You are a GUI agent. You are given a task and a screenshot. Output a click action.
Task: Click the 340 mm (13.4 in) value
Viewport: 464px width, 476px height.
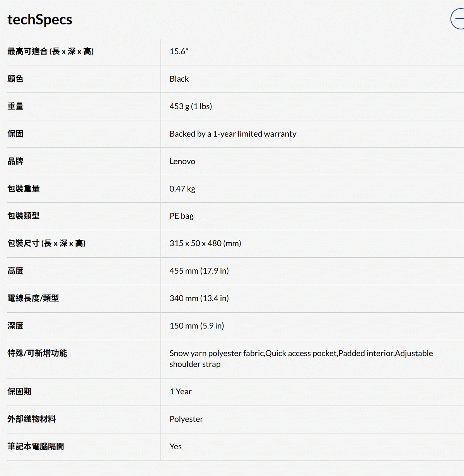(x=199, y=298)
